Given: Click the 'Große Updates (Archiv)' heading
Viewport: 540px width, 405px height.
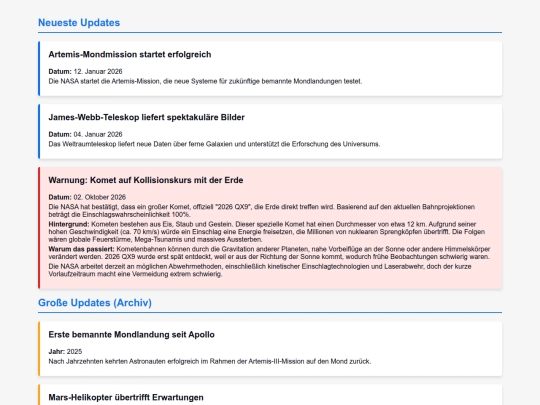Looking at the screenshot, I should [x=95, y=303].
